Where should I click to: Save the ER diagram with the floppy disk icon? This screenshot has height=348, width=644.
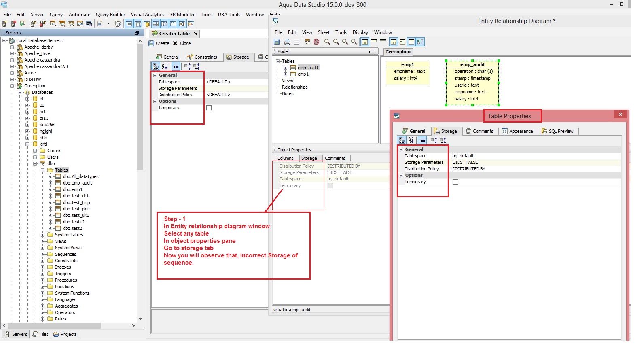[x=277, y=42]
